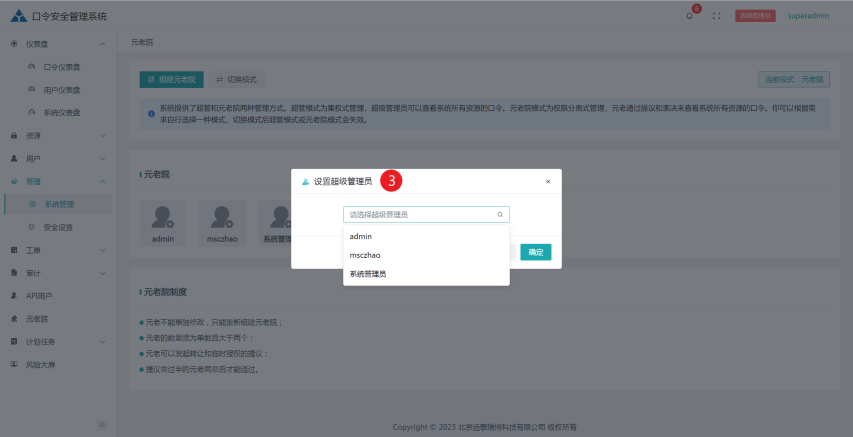Select admin from the dropdown list

(361, 236)
